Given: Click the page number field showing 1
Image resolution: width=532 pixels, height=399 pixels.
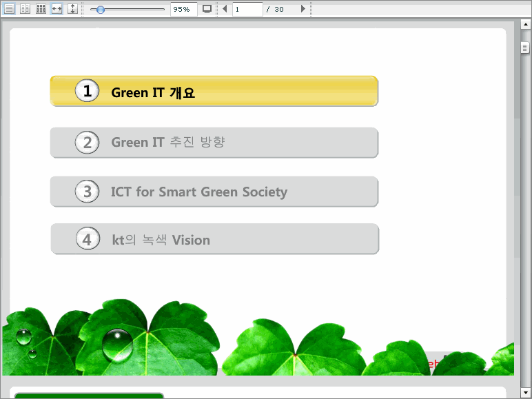Looking at the screenshot, I should tap(247, 9).
